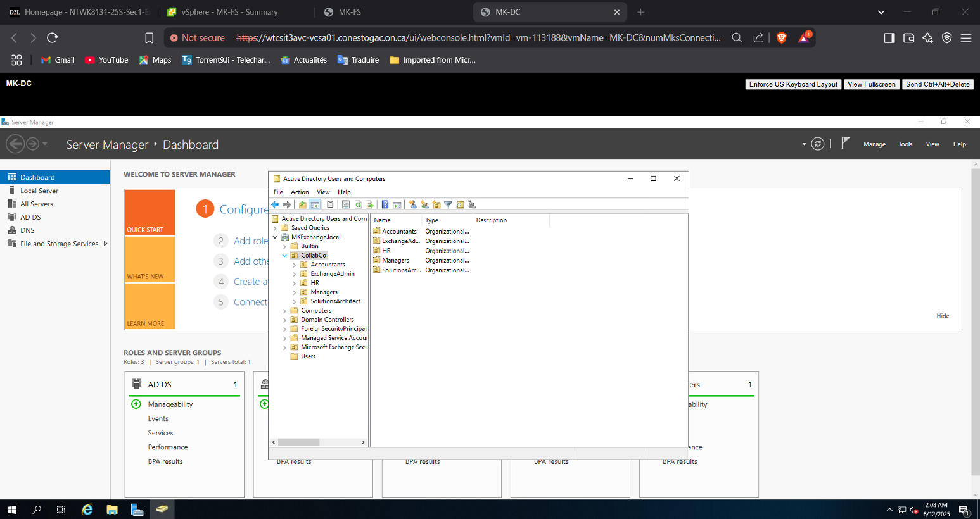Viewport: 980px width, 519px height.
Task: Toggle the console tree visibility
Action: coord(315,204)
